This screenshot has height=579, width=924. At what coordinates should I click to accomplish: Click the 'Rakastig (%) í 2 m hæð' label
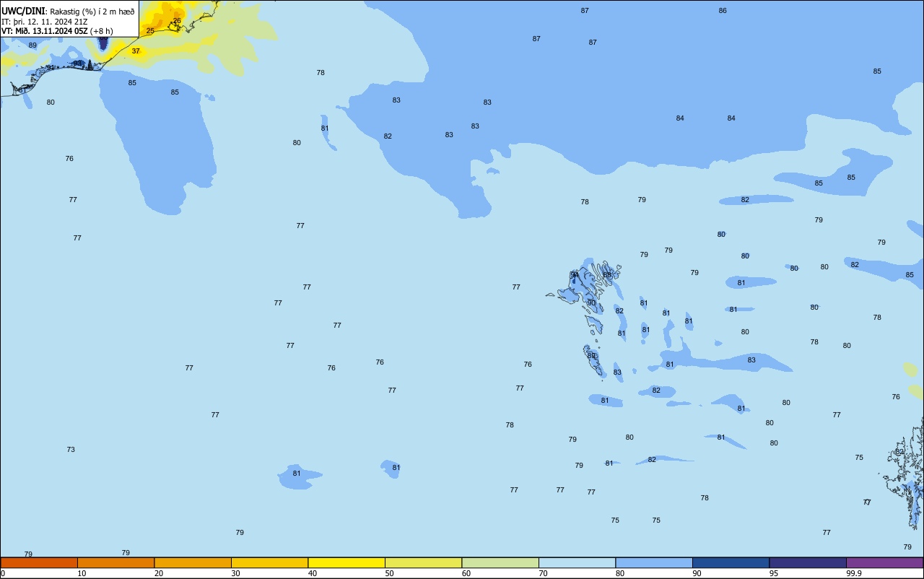91,12
